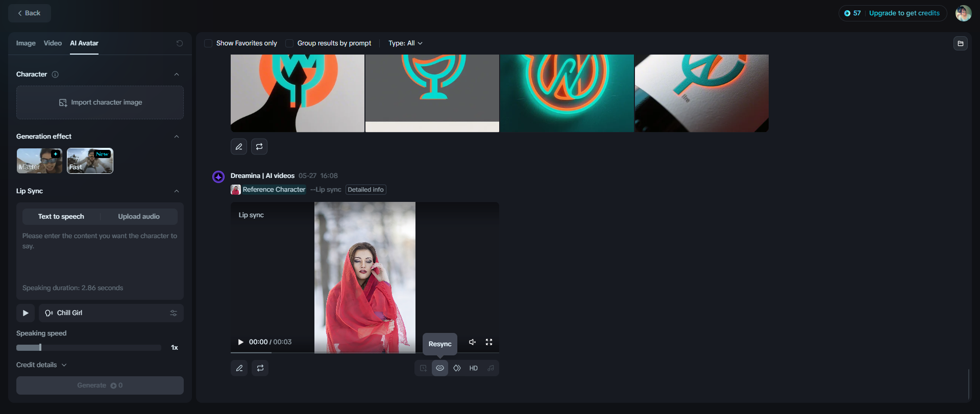Import a character image
This screenshot has width=980, height=414.
pyautogui.click(x=100, y=102)
